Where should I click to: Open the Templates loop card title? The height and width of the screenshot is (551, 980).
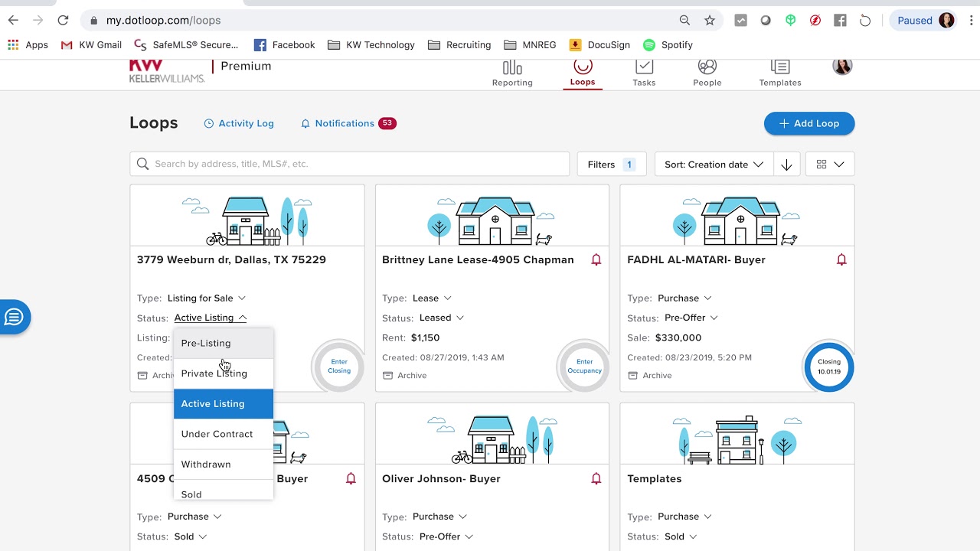(655, 479)
